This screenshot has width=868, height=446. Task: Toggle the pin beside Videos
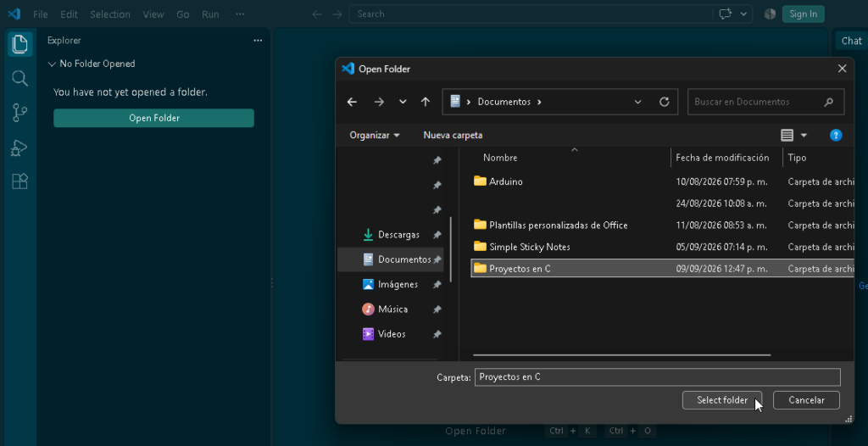click(437, 335)
